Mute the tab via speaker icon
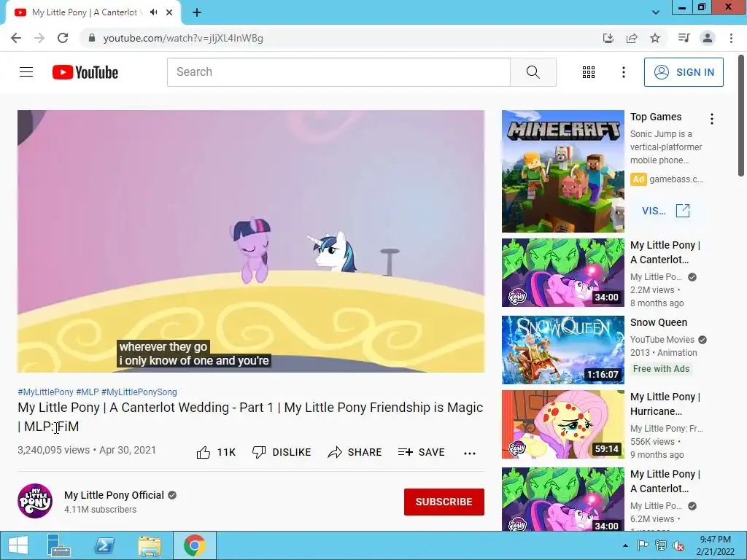The image size is (747, 560). pyautogui.click(x=153, y=12)
